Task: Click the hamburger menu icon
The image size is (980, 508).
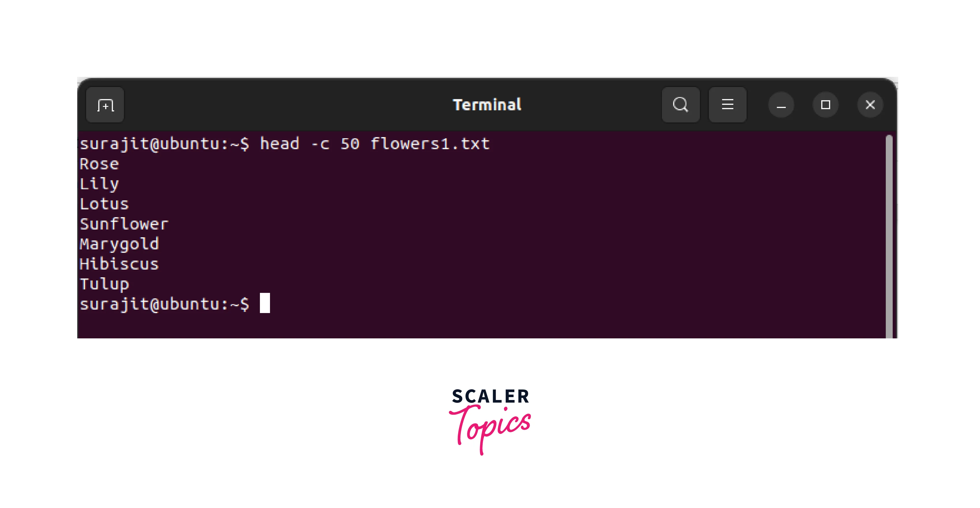Action: tap(728, 105)
